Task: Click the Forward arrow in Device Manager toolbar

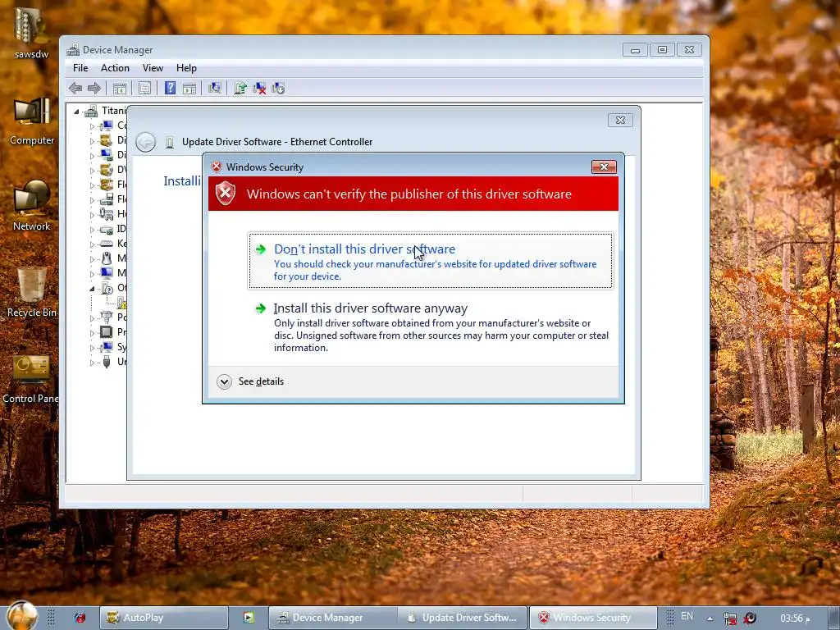Action: 94,89
